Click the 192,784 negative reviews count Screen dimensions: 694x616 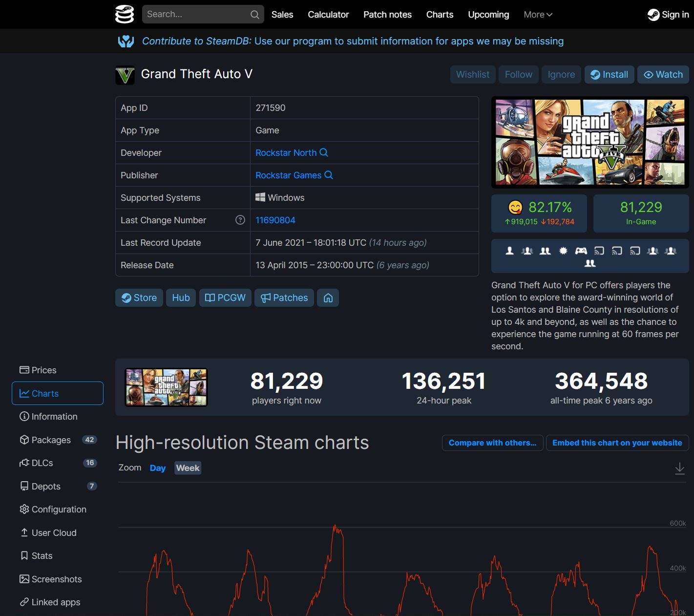tap(557, 222)
